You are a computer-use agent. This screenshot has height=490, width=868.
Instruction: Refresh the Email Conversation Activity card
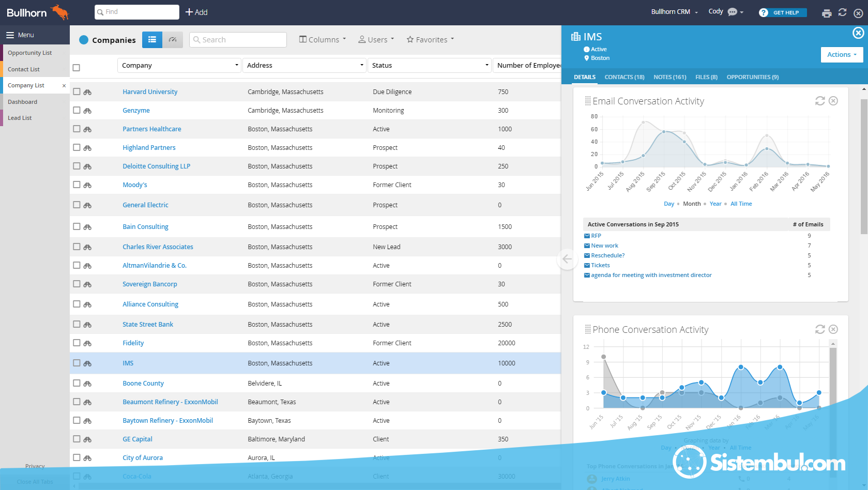[820, 101]
